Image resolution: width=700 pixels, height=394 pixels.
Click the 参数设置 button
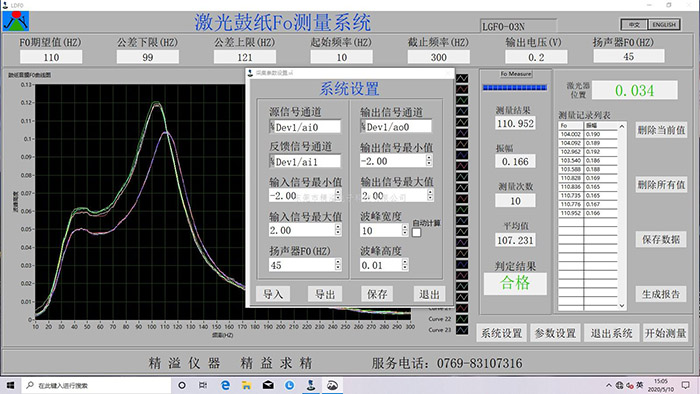click(x=555, y=333)
